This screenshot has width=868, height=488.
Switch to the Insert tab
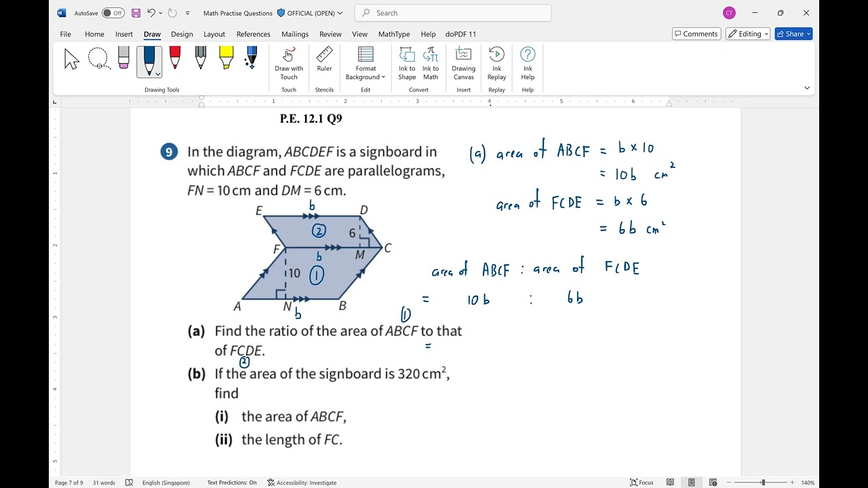coord(124,34)
